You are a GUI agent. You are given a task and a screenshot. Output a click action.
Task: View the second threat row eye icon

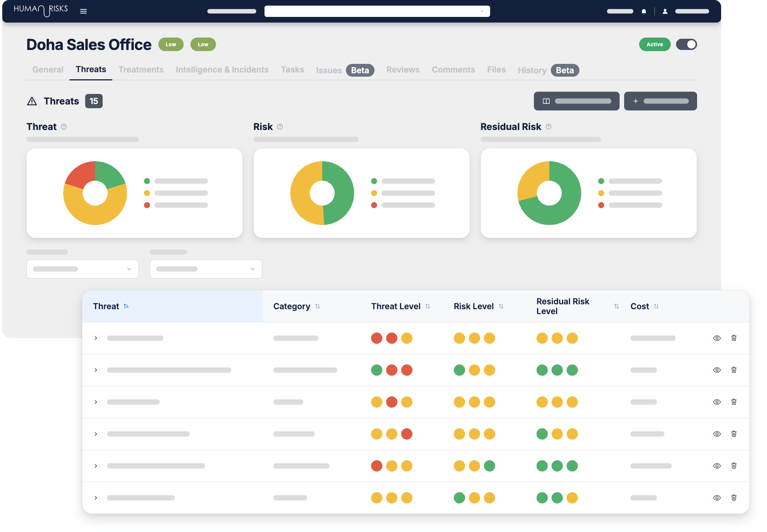point(717,370)
